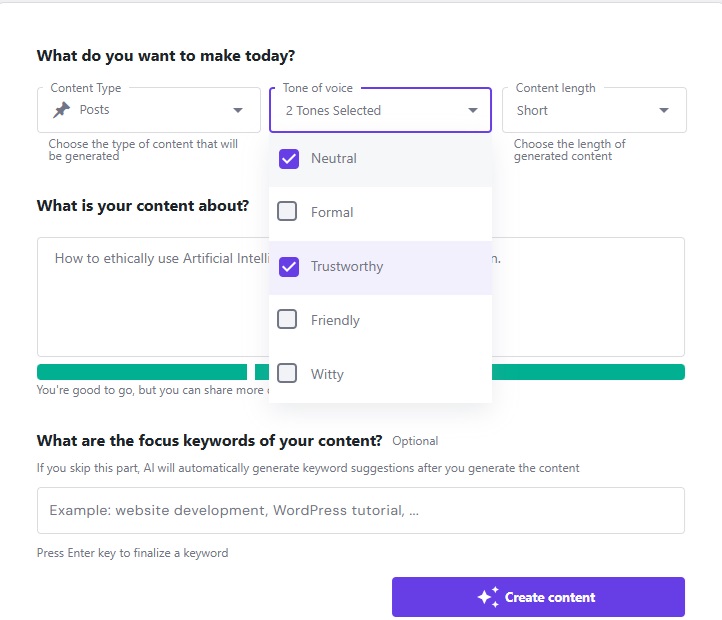Tick the Friendly tone checkbox

[x=287, y=320]
